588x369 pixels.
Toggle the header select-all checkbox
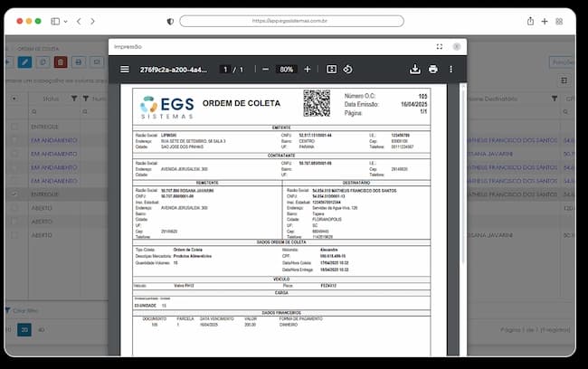[x=14, y=99]
